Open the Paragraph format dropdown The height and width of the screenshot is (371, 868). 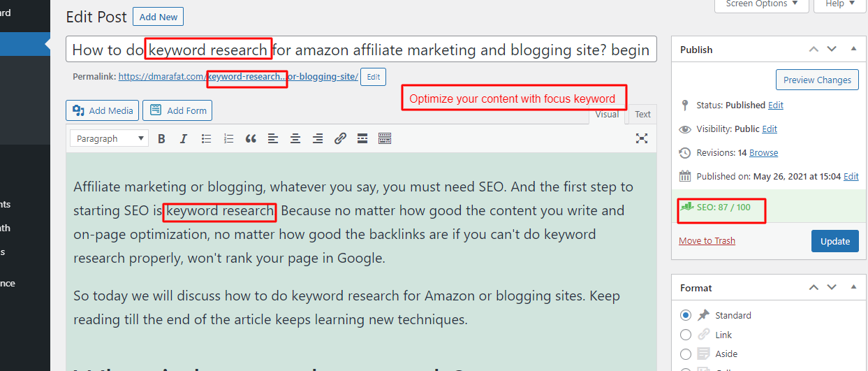(x=110, y=138)
